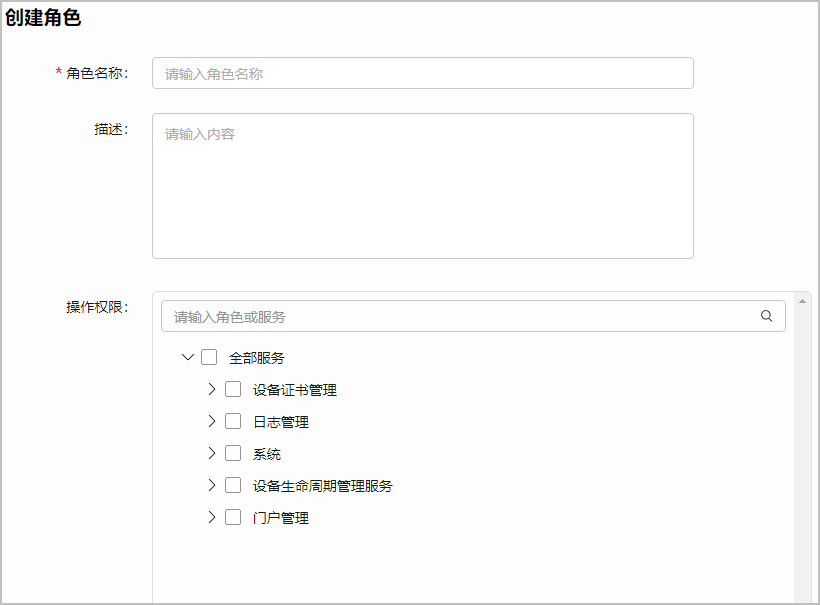
Task: Click into the 描述 text area
Action: [423, 186]
